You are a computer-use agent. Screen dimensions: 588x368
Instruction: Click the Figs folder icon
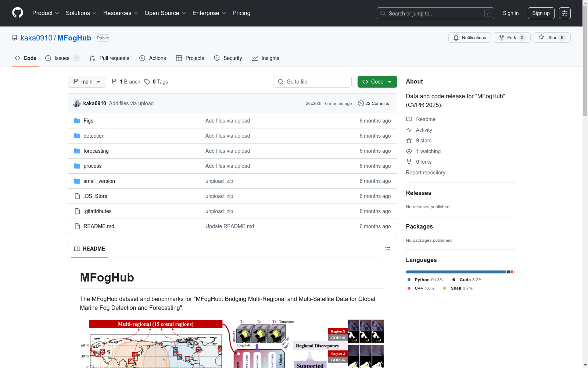pos(77,121)
